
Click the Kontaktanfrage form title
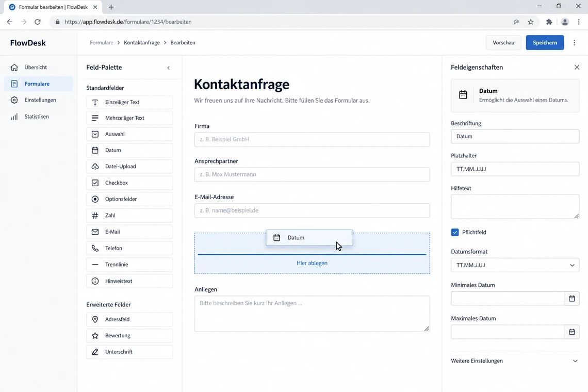pyautogui.click(x=241, y=85)
